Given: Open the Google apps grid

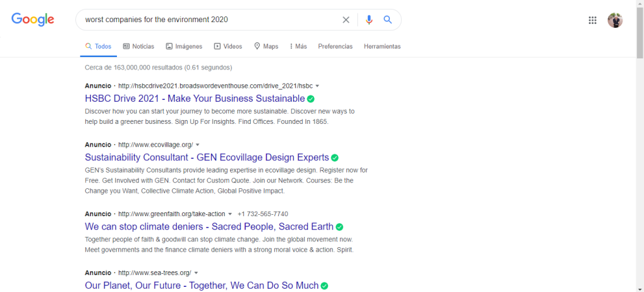Looking at the screenshot, I should [x=592, y=20].
